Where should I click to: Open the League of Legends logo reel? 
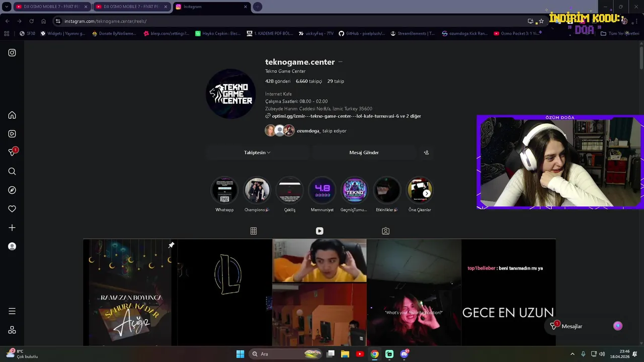click(224, 292)
